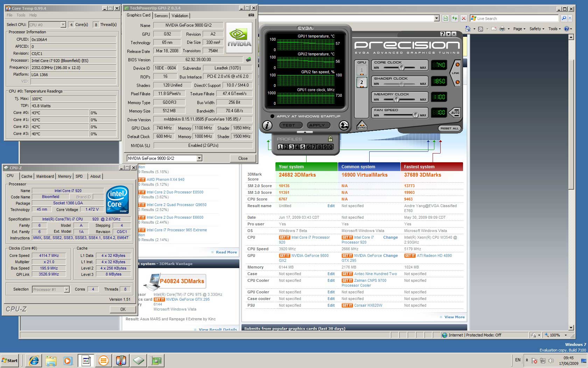Open Precision settings wrench icon
Image resolution: width=588 pixels, height=368 pixels.
click(344, 125)
